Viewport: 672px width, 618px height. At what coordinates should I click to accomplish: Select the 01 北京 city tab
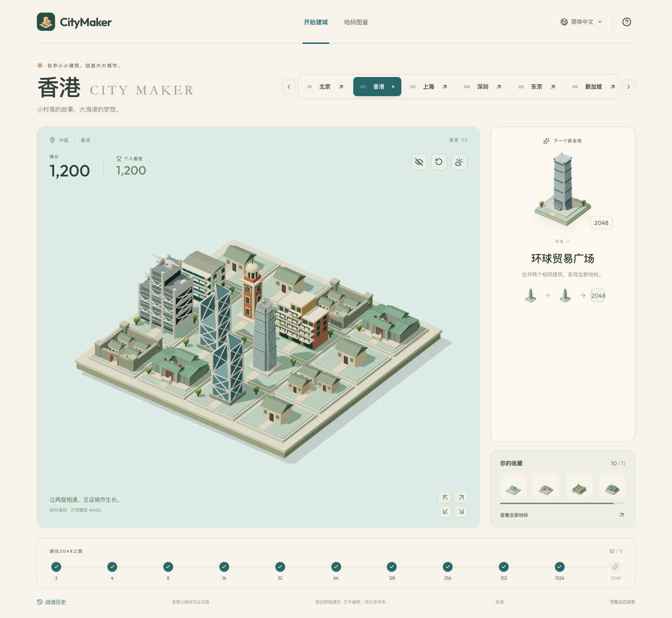click(x=326, y=87)
